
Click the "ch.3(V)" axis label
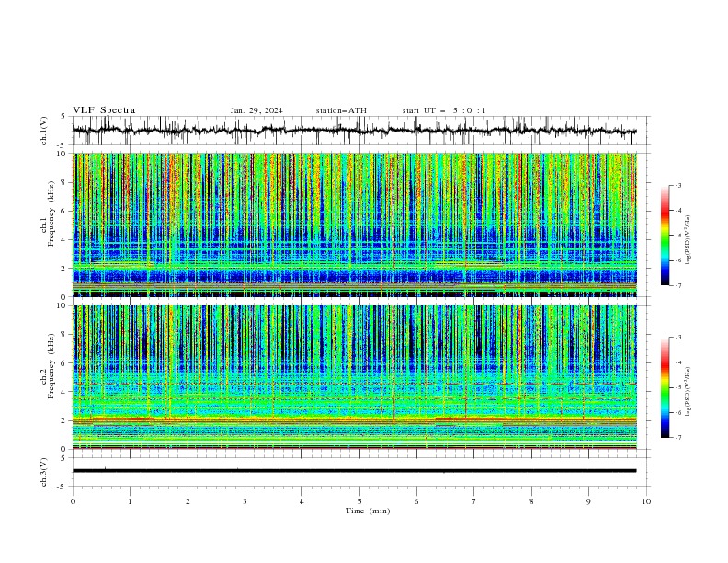click(x=44, y=472)
